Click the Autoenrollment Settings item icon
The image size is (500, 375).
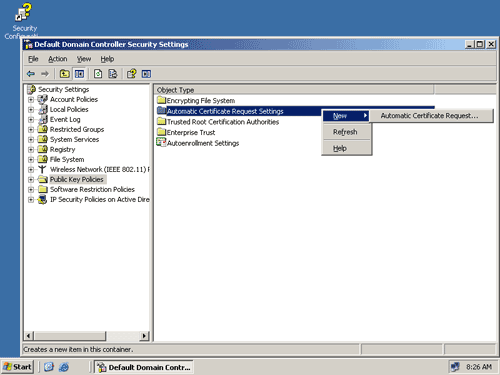click(x=161, y=143)
